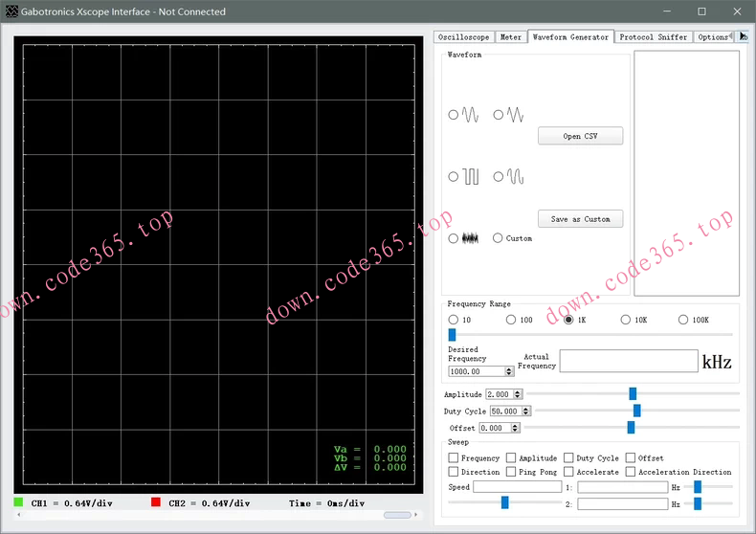Check the Accelerate sweep option
The height and width of the screenshot is (534, 756).
click(x=568, y=472)
